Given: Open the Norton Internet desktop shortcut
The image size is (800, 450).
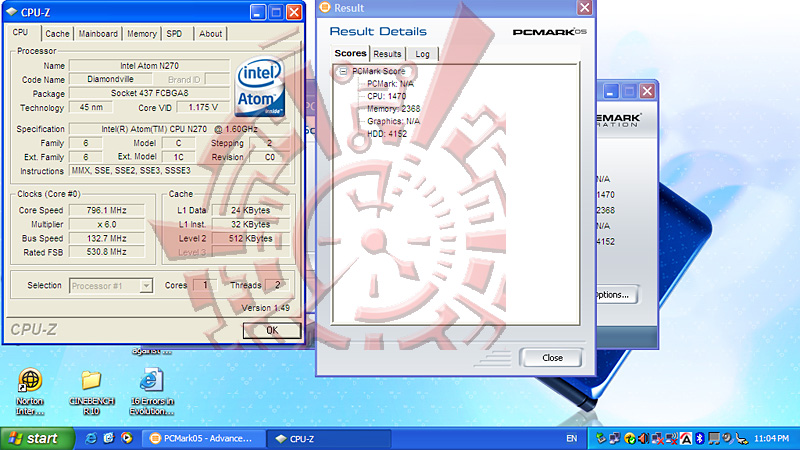Looking at the screenshot, I should pyautogui.click(x=30, y=391).
